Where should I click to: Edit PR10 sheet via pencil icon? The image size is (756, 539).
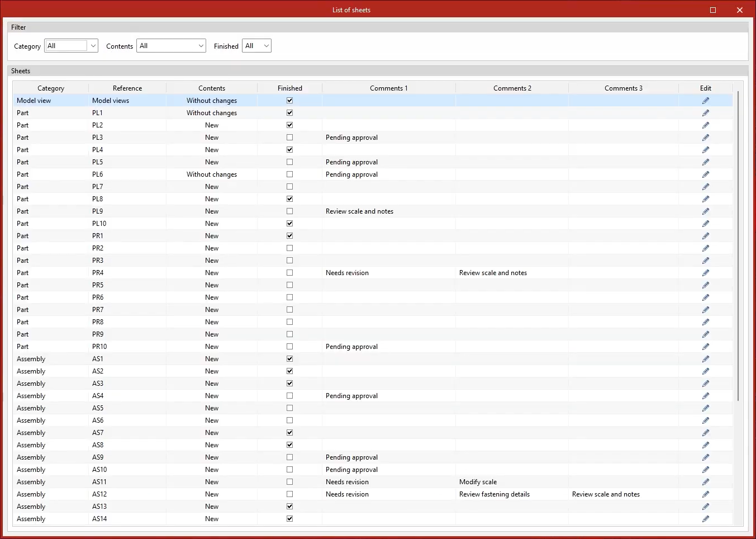pyautogui.click(x=706, y=347)
